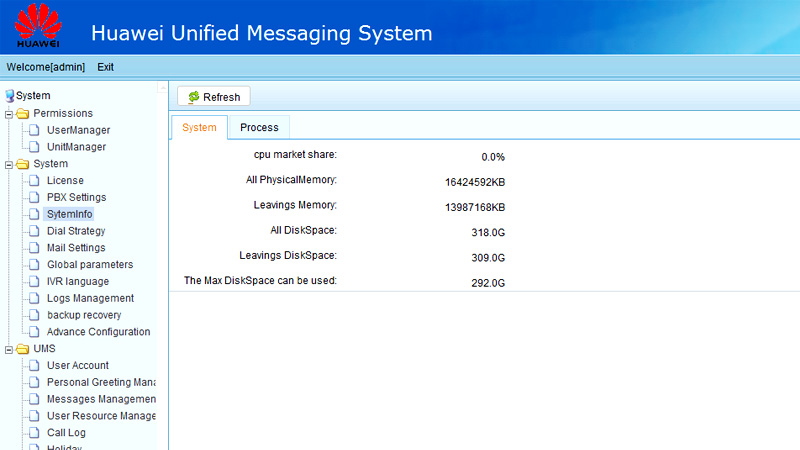Click the 16424592KB memory value
The image size is (800, 450).
[x=474, y=182]
